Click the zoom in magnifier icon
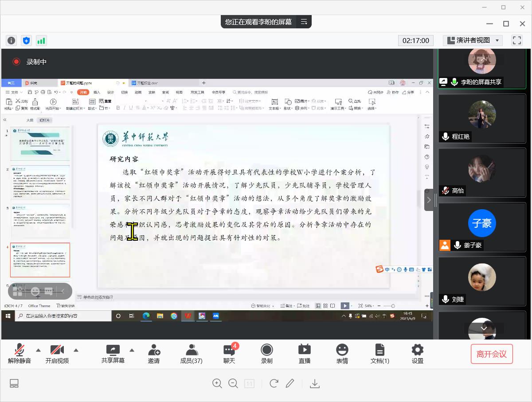Image resolution: width=532 pixels, height=402 pixels. [x=217, y=383]
